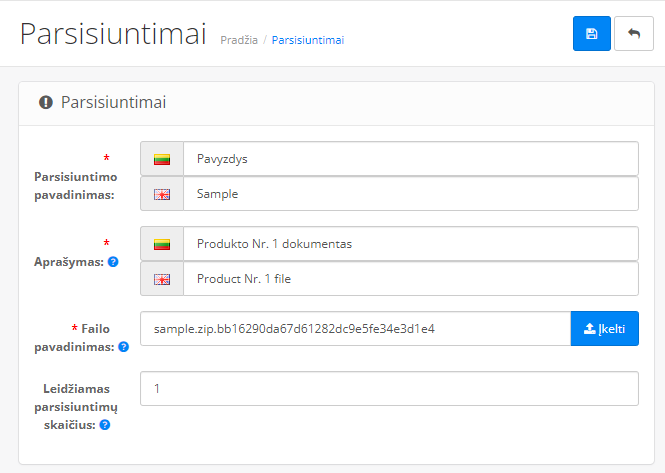
Task: Select the Sample English name field
Action: [x=410, y=194]
